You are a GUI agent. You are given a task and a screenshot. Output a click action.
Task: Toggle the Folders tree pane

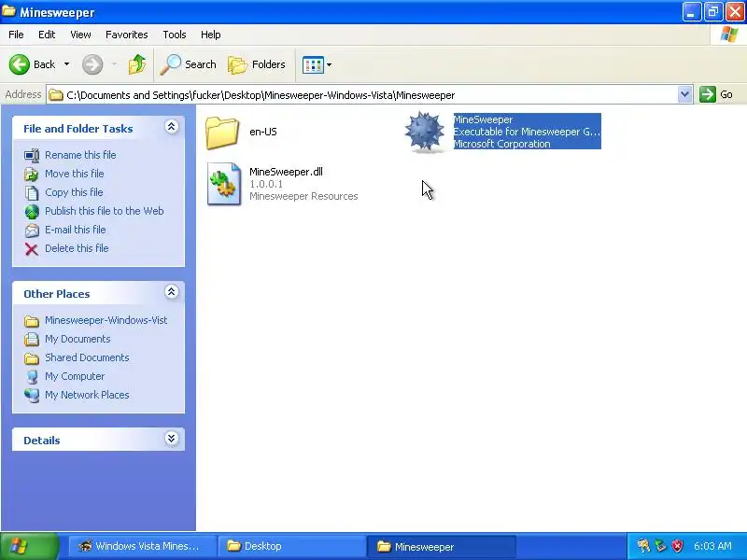257,64
